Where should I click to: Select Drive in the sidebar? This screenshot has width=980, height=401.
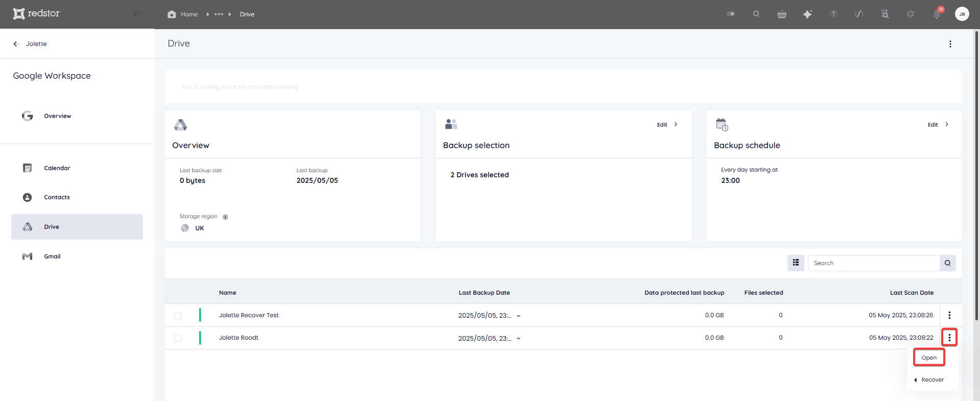pos(77,227)
